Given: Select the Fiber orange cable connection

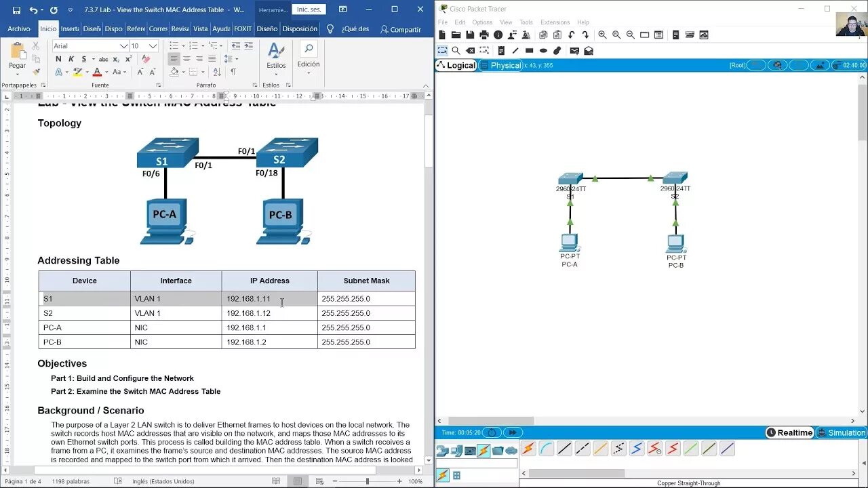Looking at the screenshot, I should [x=600, y=449].
